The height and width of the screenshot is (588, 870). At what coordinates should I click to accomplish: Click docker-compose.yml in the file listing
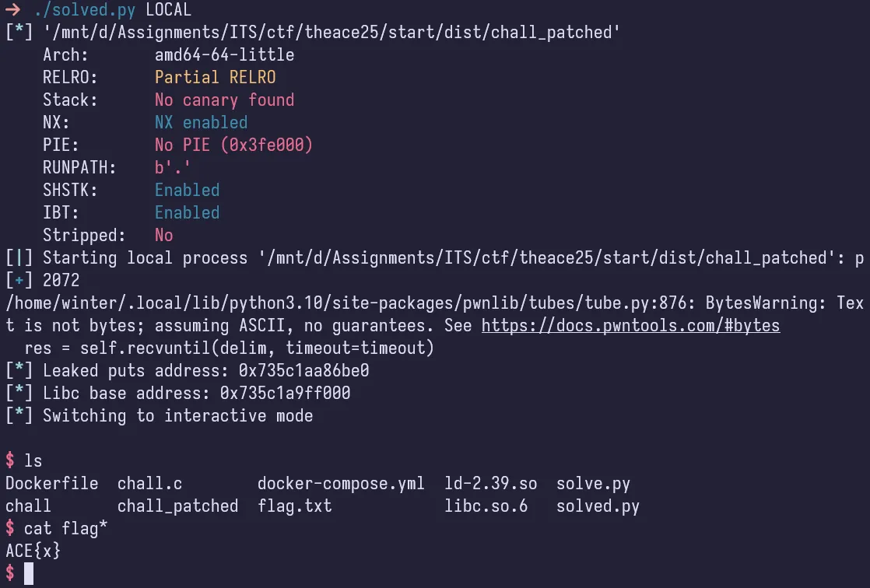[x=341, y=483]
